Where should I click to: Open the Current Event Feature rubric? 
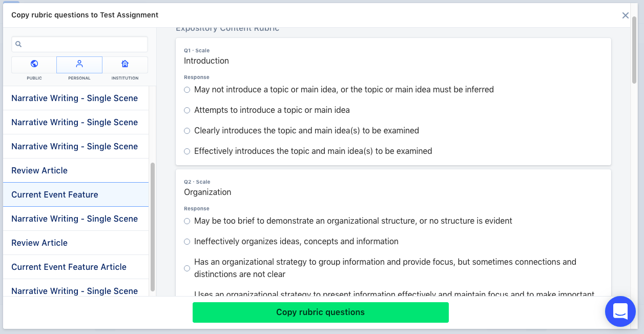click(x=55, y=195)
